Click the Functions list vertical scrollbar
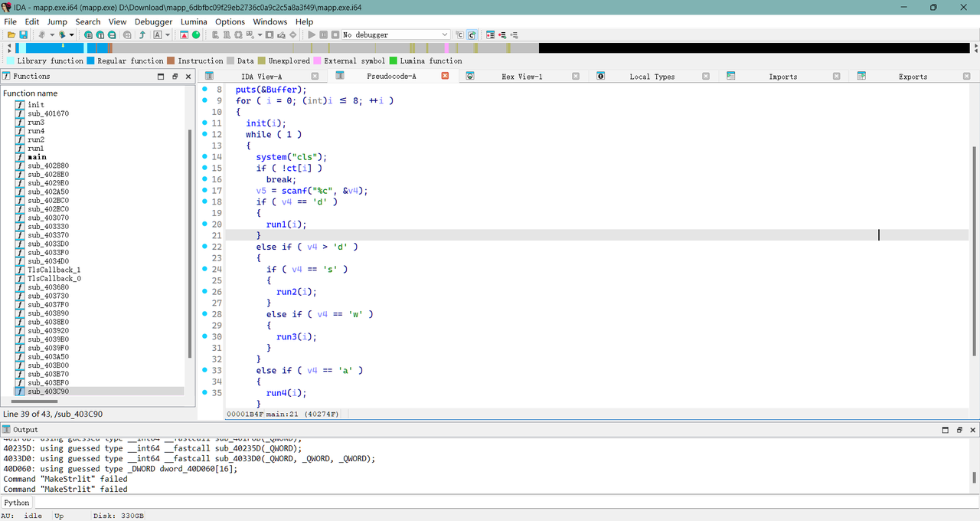Viewport: 980px width, 521px height. click(190, 244)
